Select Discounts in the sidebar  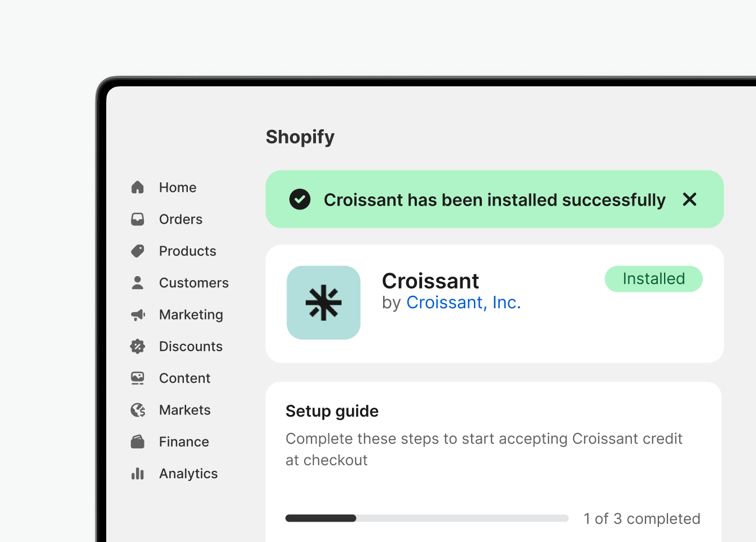click(x=191, y=346)
